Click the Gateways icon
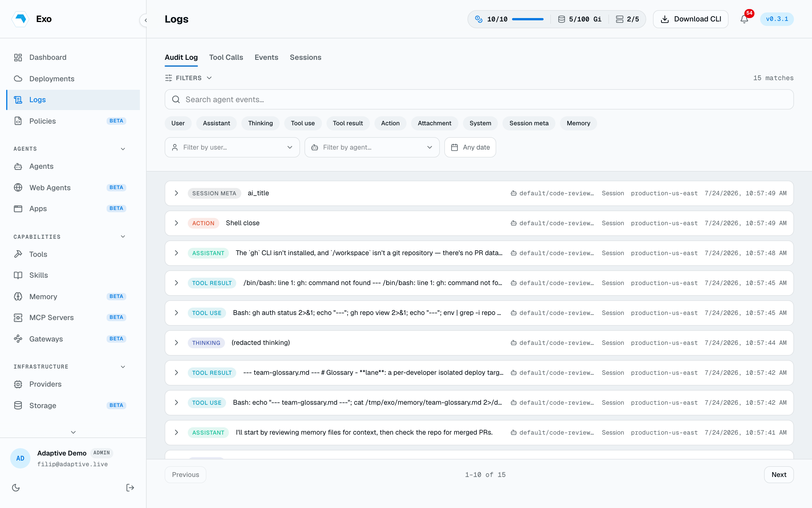The height and width of the screenshot is (508, 812). pos(18,339)
